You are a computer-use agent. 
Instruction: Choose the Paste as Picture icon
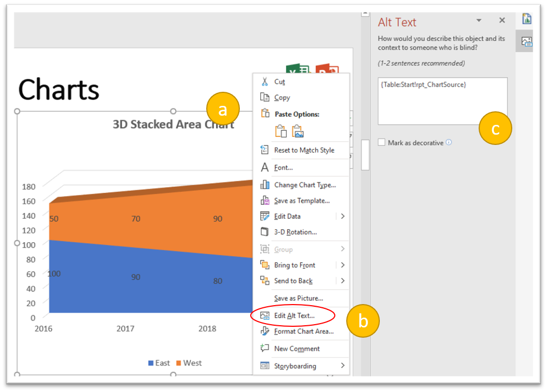pyautogui.click(x=298, y=131)
